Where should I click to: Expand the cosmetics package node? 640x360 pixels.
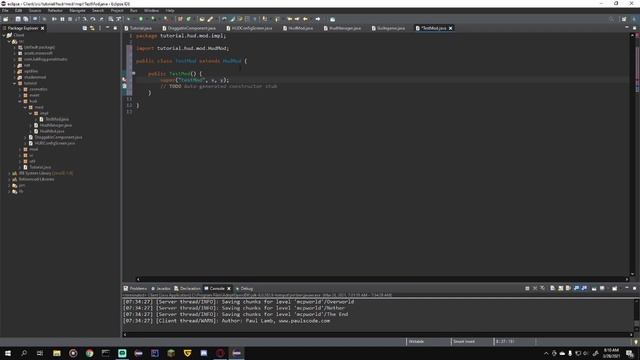(20, 89)
